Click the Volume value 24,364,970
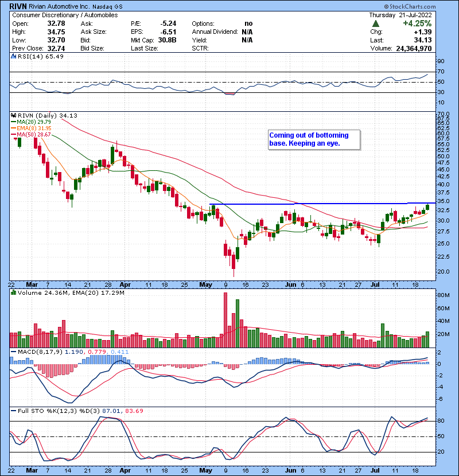 tap(414, 49)
